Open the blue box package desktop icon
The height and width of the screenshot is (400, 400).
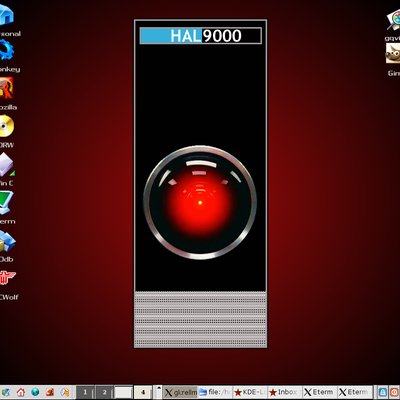click(x=7, y=241)
